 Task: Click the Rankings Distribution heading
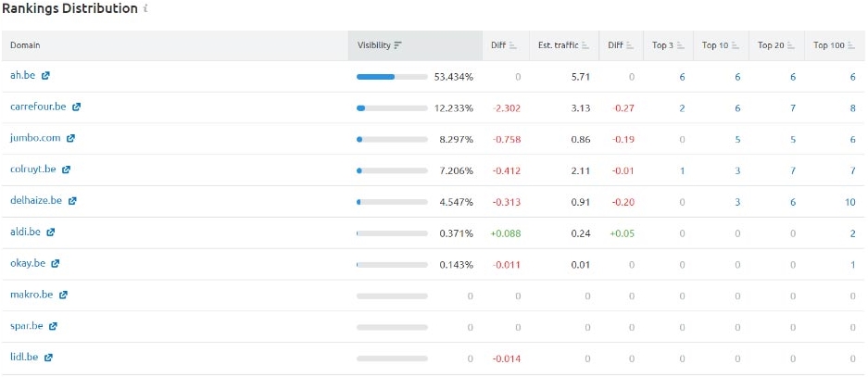[x=69, y=8]
